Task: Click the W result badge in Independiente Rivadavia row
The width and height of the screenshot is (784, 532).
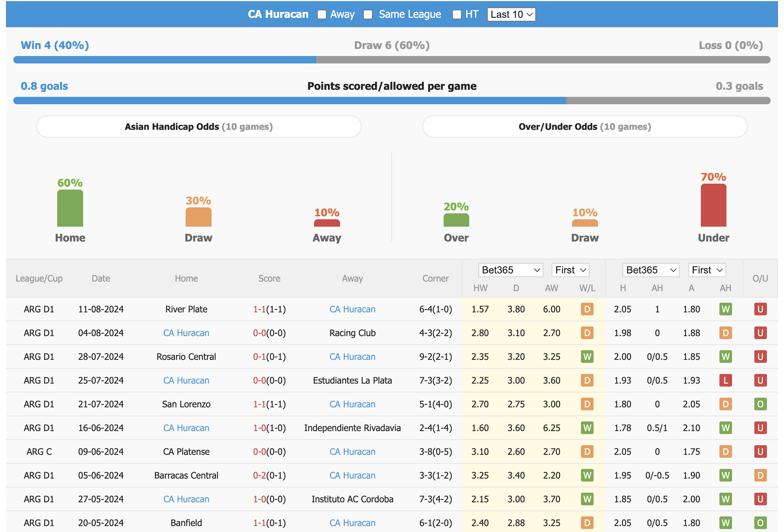Action: [x=587, y=428]
